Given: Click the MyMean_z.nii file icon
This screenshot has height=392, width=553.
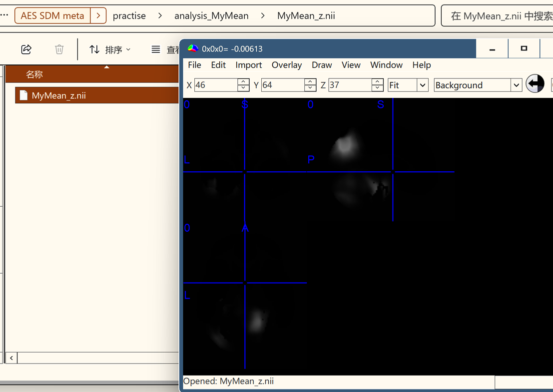Looking at the screenshot, I should 23,95.
